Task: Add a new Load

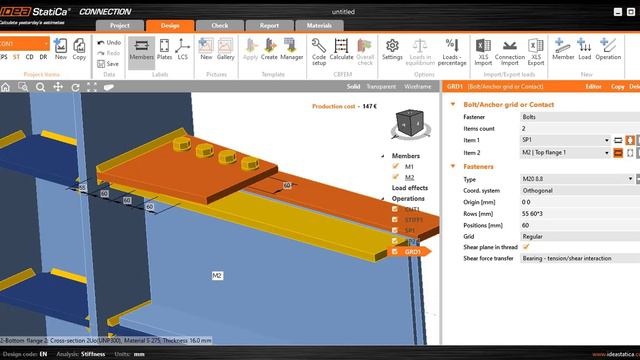Action: pos(584,49)
